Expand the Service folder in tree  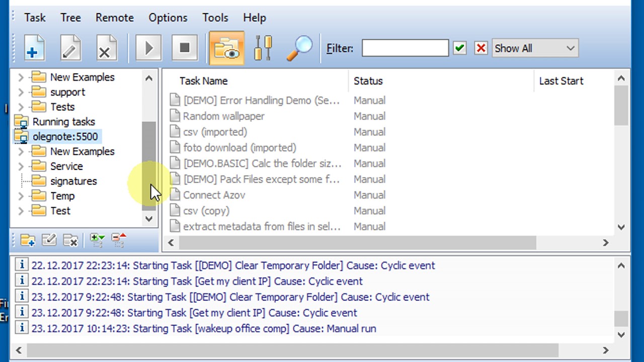[x=21, y=166]
